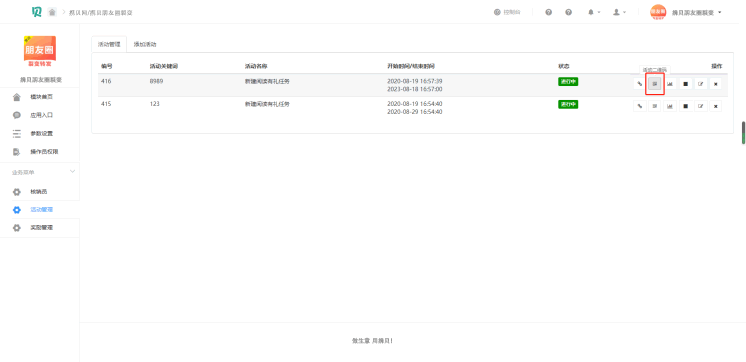
Task: Click the 进行中 status badge in row 415
Action: pyautogui.click(x=568, y=104)
